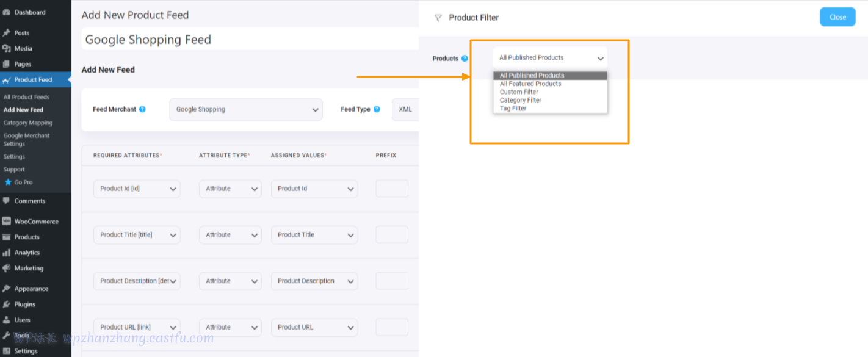
Task: Click help icon next to Feed Type
Action: [377, 109]
